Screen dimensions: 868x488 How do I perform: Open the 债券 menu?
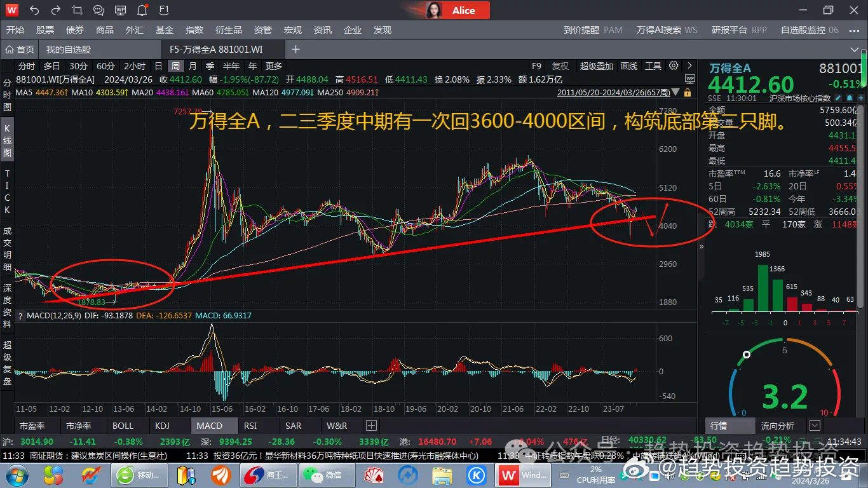click(x=75, y=30)
